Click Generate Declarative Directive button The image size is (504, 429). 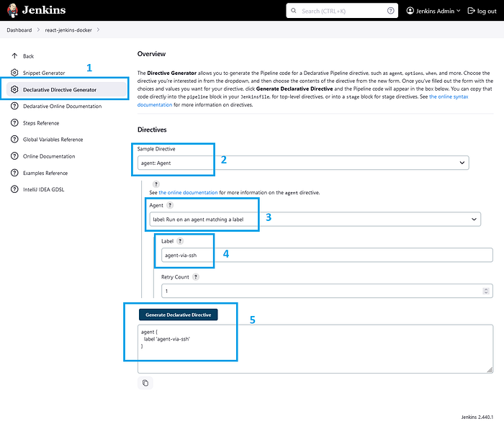tap(179, 315)
